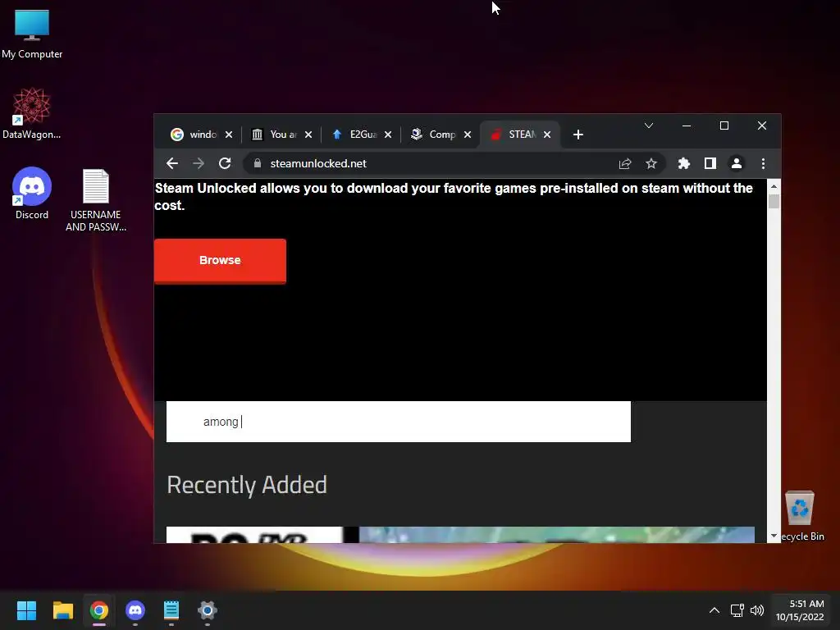Open the clock showing 5:51 AM

801,610
